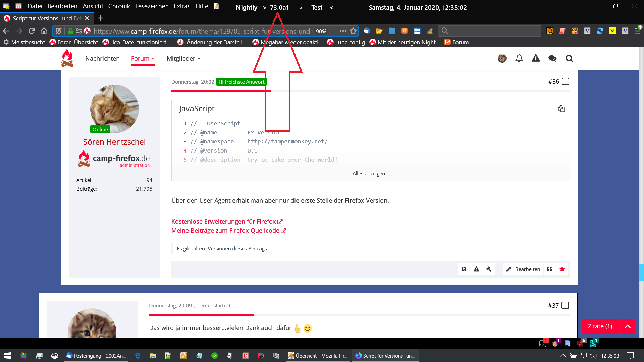
Task: Open the Kostenlose Erweiterungen für Firefox link
Action: [x=224, y=221]
